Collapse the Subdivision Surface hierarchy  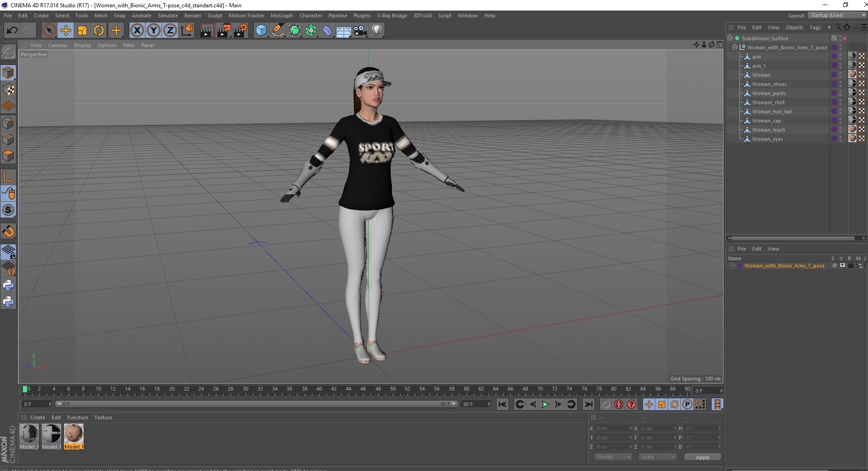click(730, 38)
